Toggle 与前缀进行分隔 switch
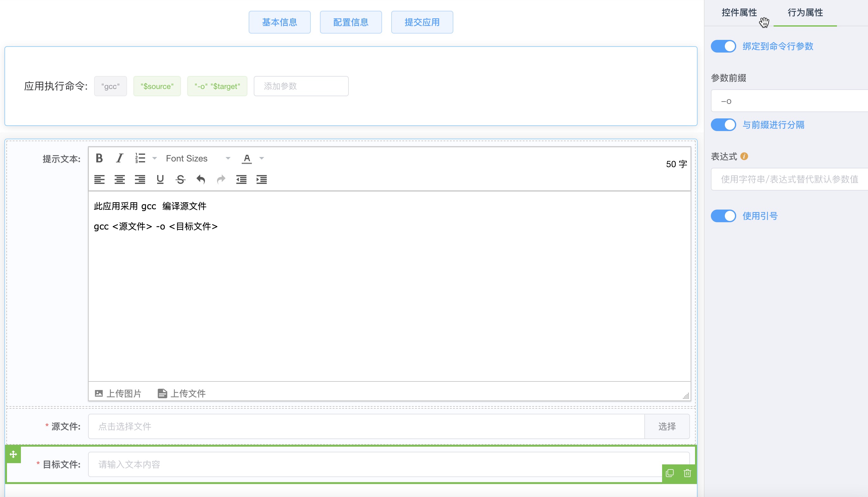This screenshot has height=497, width=868. (x=724, y=125)
